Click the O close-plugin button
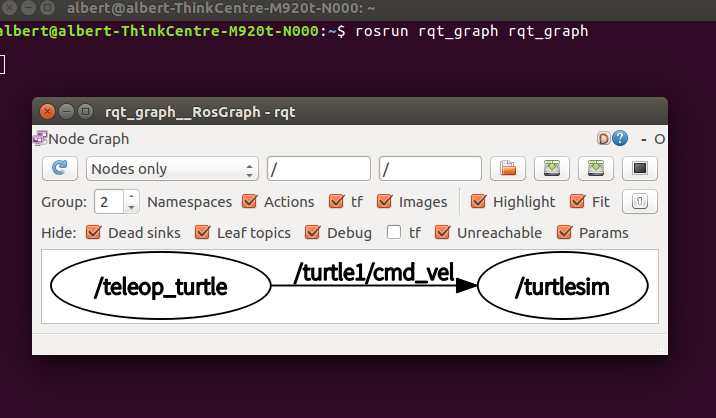This screenshot has height=418, width=716. (659, 139)
